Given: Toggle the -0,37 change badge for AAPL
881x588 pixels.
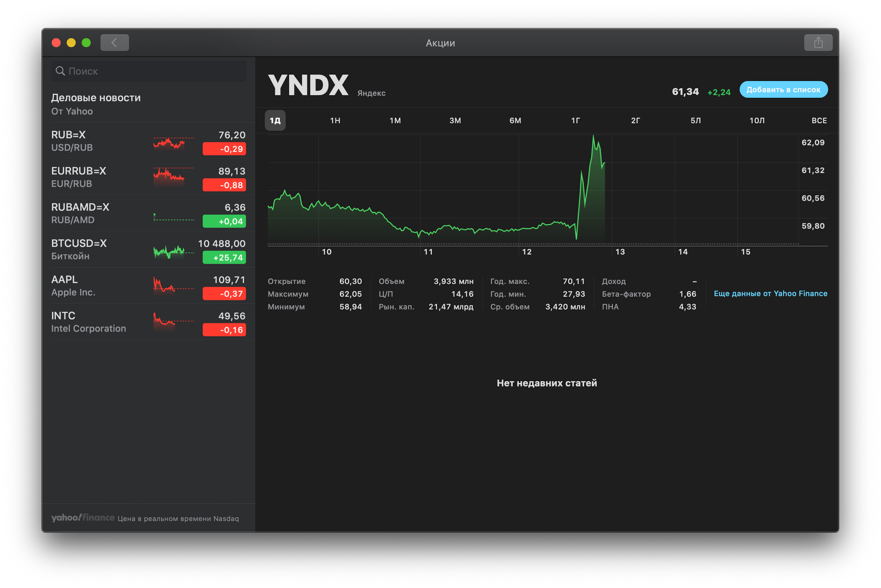Looking at the screenshot, I should pyautogui.click(x=224, y=293).
